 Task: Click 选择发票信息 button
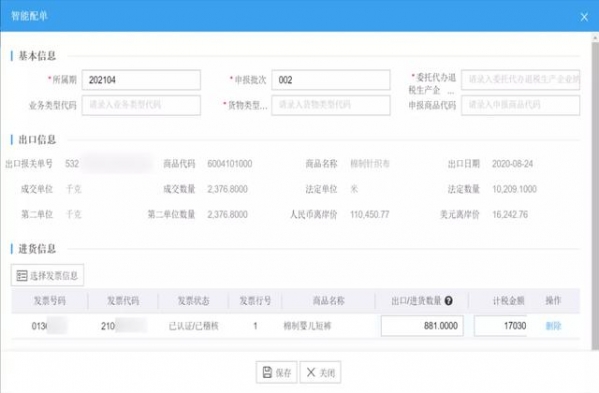click(x=47, y=275)
